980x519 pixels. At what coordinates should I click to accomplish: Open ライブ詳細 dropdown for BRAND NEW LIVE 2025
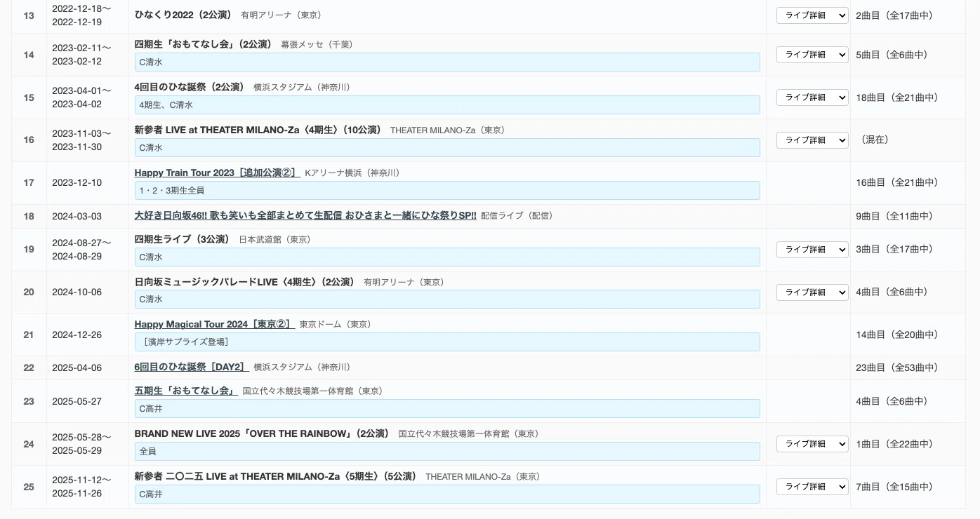[x=812, y=444]
